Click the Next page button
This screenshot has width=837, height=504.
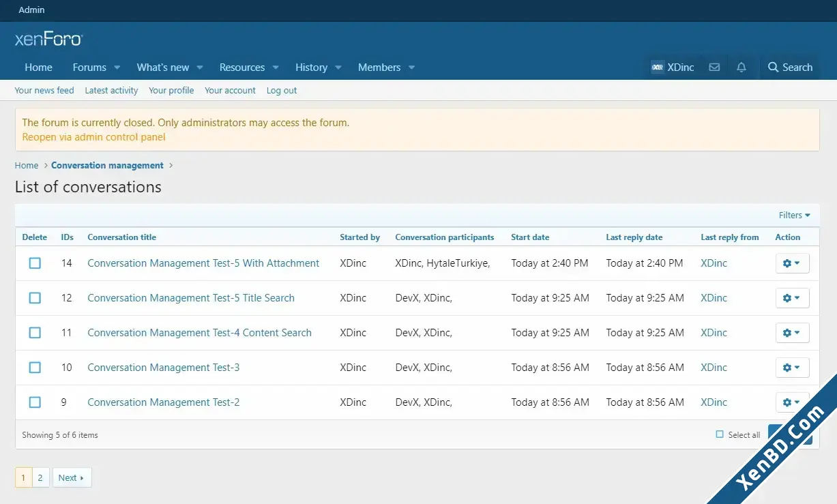coord(72,478)
